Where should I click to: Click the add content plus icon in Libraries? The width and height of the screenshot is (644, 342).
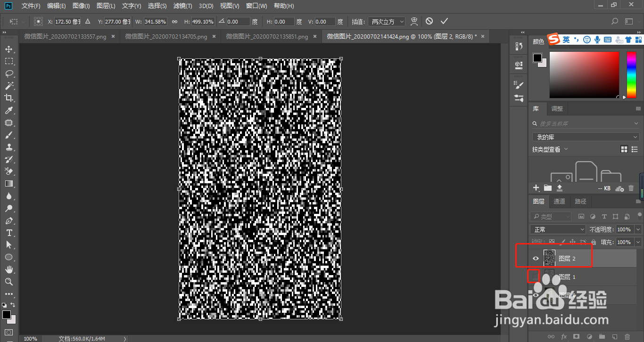click(536, 188)
